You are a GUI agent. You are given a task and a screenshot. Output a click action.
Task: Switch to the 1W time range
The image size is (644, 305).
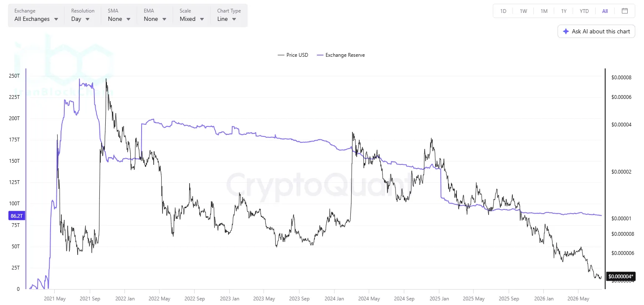(523, 11)
